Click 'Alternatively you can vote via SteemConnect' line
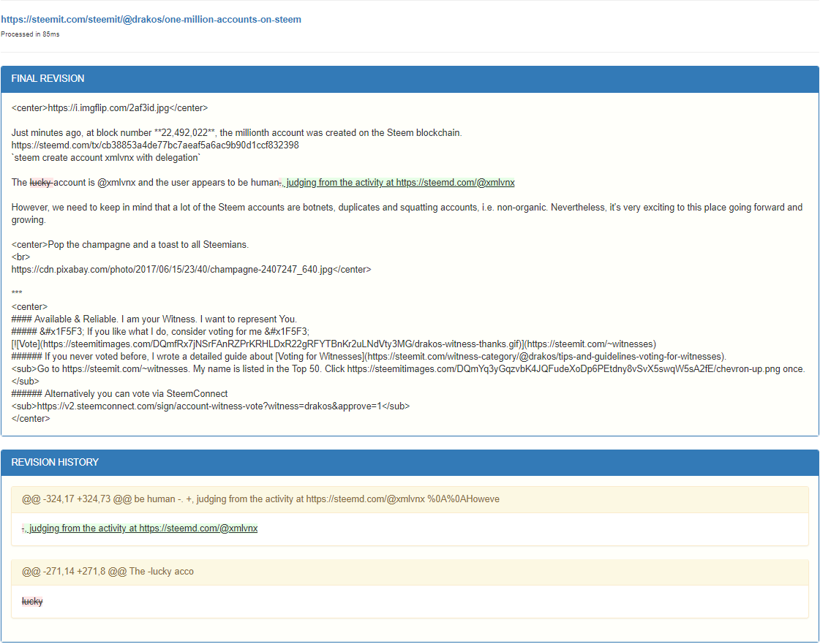Image resolution: width=820 pixels, height=644 pixels. (x=120, y=393)
